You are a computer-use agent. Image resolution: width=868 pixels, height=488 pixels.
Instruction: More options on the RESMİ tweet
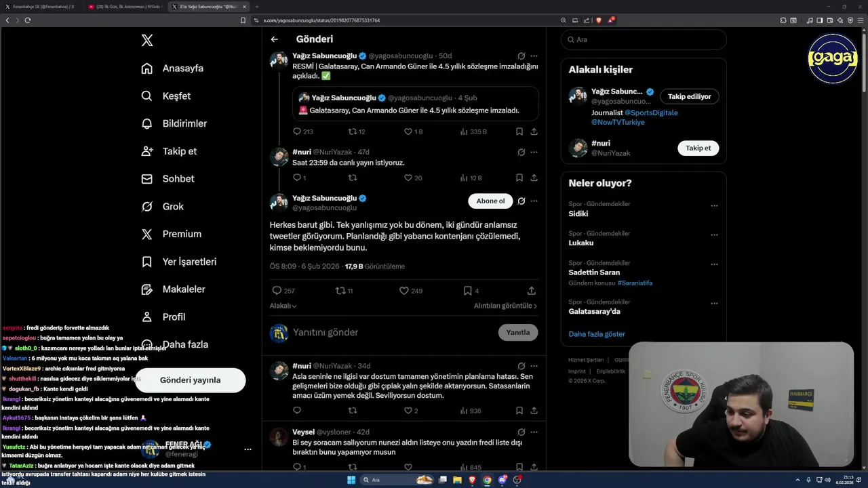[534, 56]
